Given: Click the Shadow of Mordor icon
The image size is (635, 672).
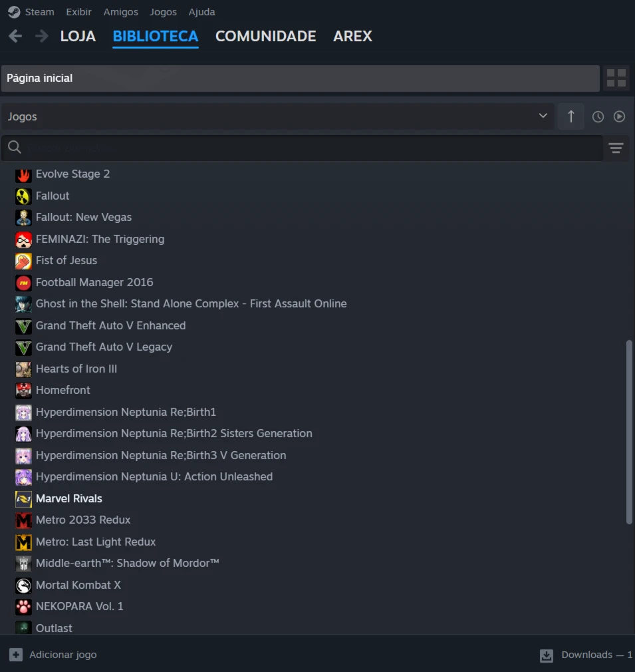Looking at the screenshot, I should (x=23, y=564).
